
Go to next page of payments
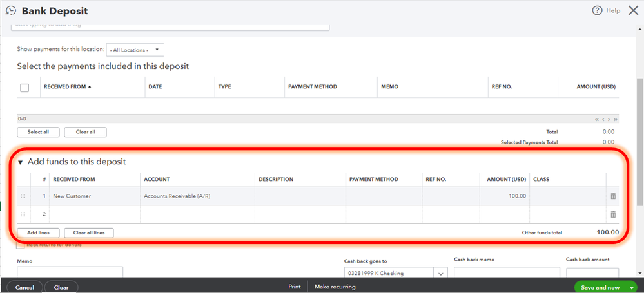pos(609,120)
